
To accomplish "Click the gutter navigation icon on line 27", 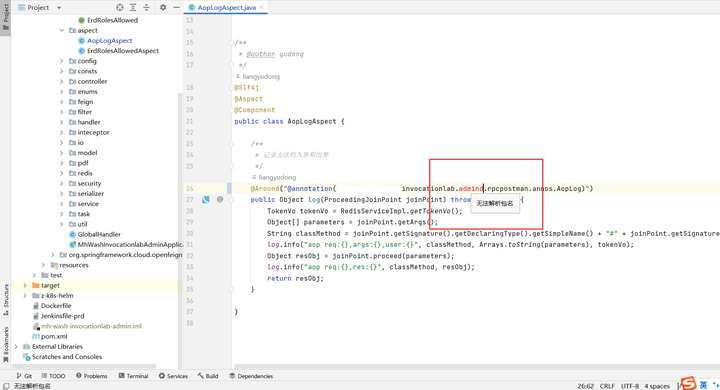I will (x=206, y=199).
